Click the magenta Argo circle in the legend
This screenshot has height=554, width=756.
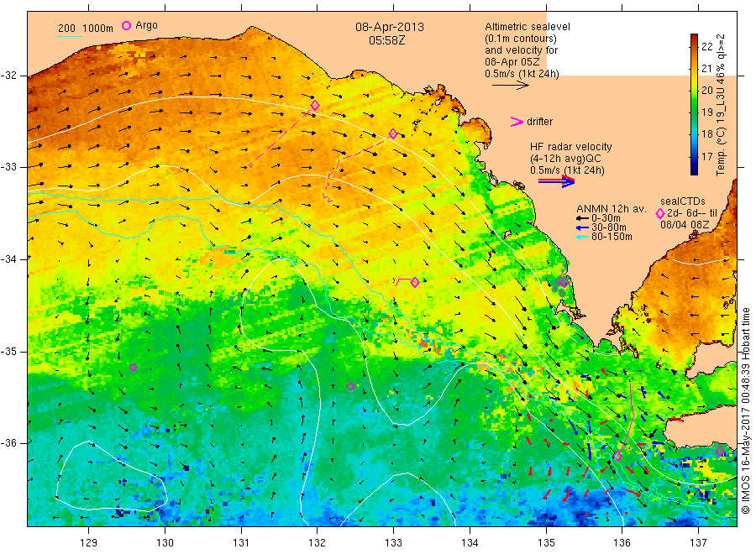coord(126,25)
